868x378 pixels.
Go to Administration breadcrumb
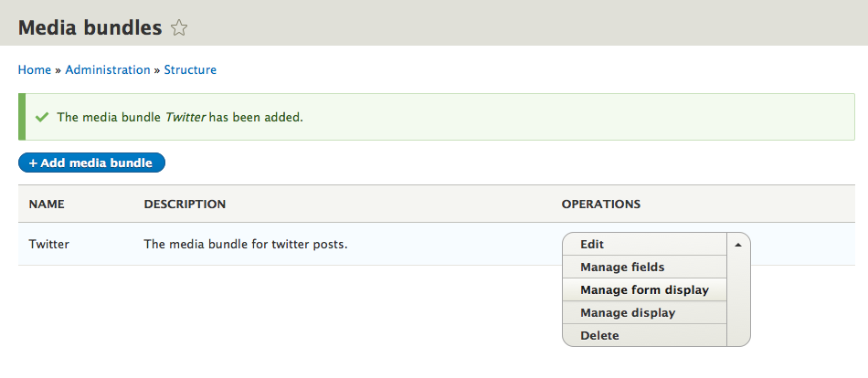click(x=108, y=69)
